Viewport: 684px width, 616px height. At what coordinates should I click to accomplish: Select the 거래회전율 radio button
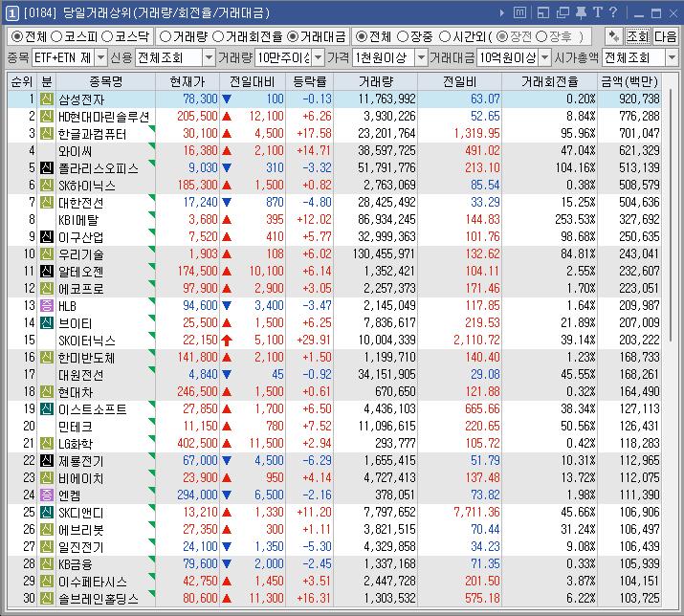click(218, 36)
